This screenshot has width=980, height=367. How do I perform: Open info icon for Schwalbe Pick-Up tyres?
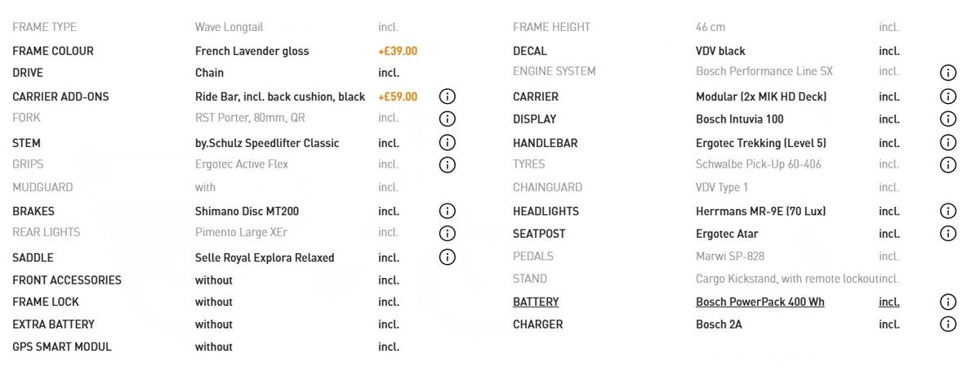point(948,165)
